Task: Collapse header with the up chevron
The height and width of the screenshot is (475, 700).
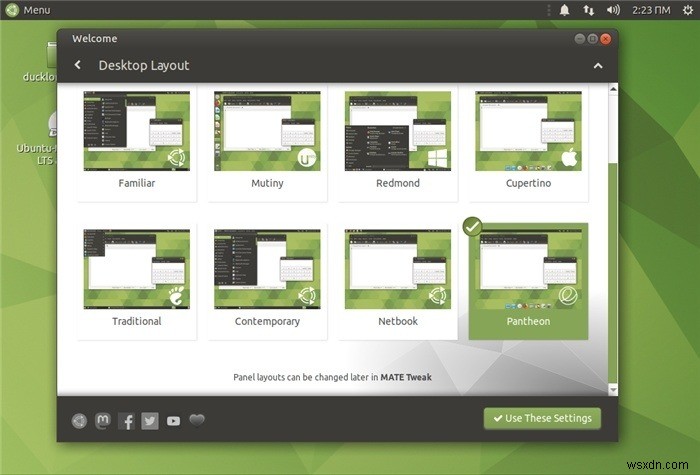Action: click(598, 66)
